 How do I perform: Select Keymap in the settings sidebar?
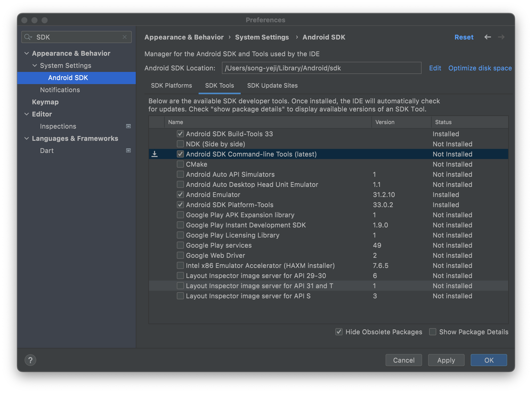click(x=45, y=102)
